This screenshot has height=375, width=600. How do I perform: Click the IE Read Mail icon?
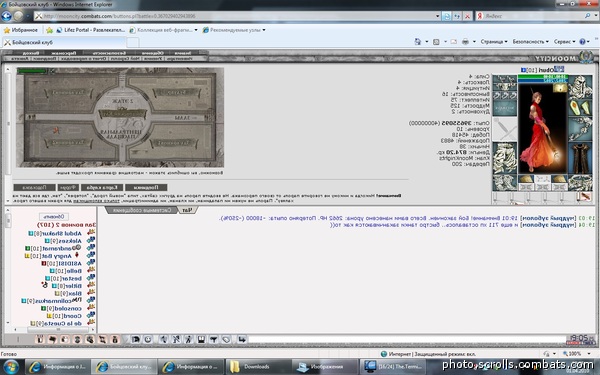click(453, 41)
